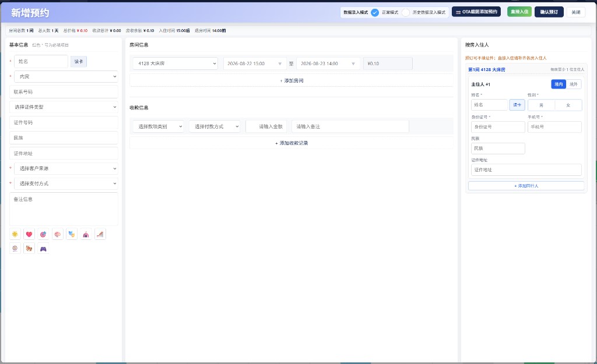Click 读卡 button in main guest panel

click(517, 105)
